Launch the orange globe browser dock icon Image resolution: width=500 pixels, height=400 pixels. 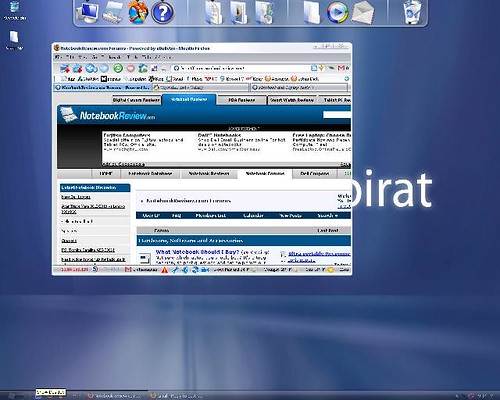pyautogui.click(x=138, y=12)
